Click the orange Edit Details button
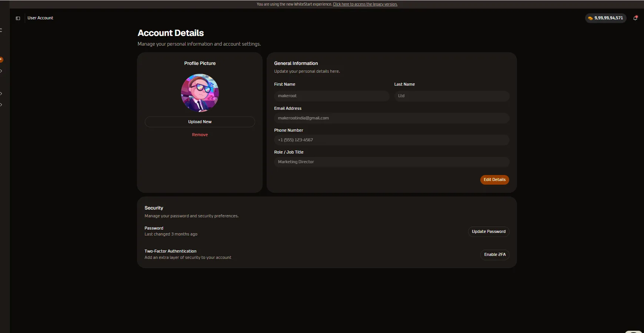The height and width of the screenshot is (333, 644). pos(495,180)
